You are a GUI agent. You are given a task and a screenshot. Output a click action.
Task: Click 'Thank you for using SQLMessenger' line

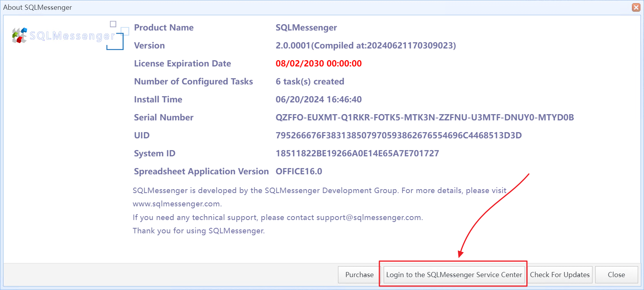199,231
